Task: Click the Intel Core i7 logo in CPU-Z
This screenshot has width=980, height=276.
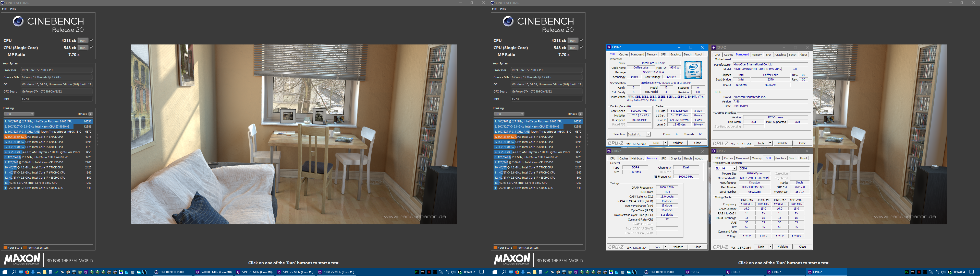Action: pyautogui.click(x=693, y=70)
